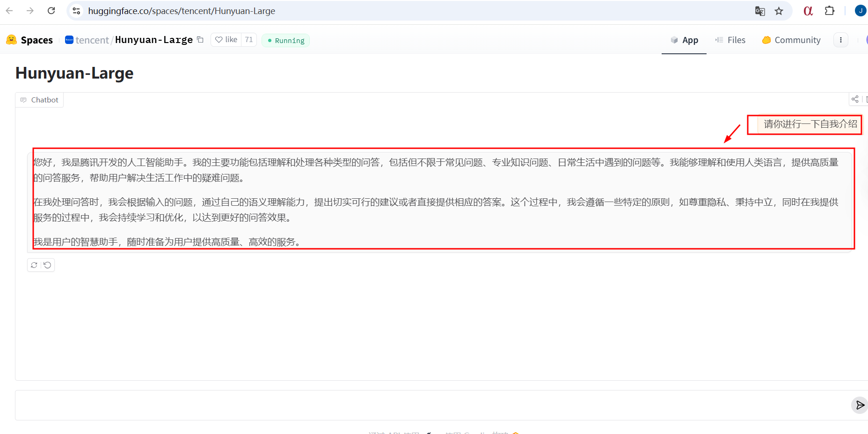The image size is (868, 434).
Task: Open the three-dot space options menu
Action: point(841,40)
